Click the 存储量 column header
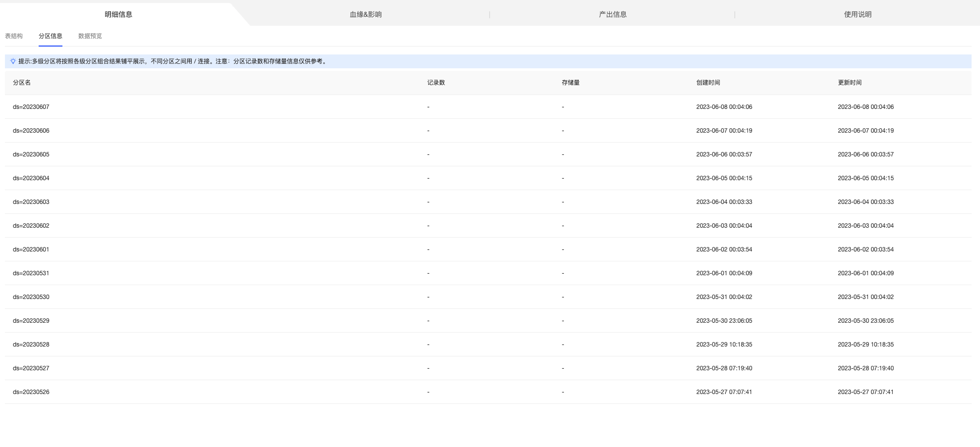This screenshot has height=447, width=980. pyautogui.click(x=571, y=83)
